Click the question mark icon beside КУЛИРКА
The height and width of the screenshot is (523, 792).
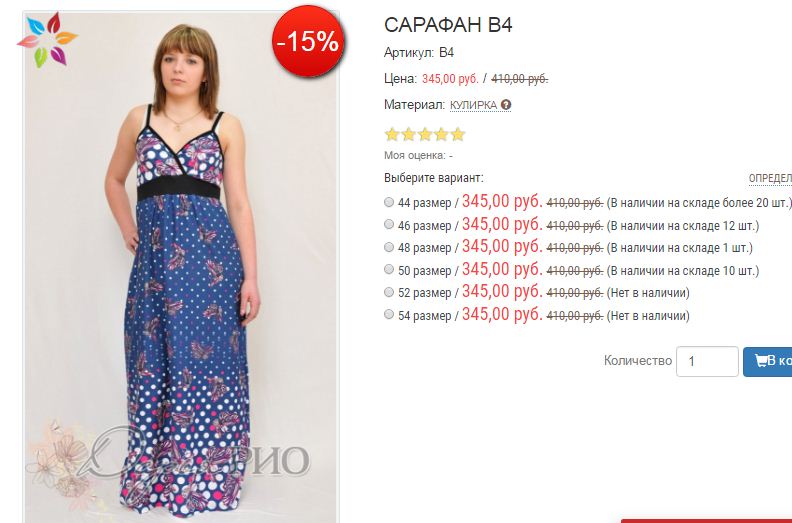(x=507, y=105)
